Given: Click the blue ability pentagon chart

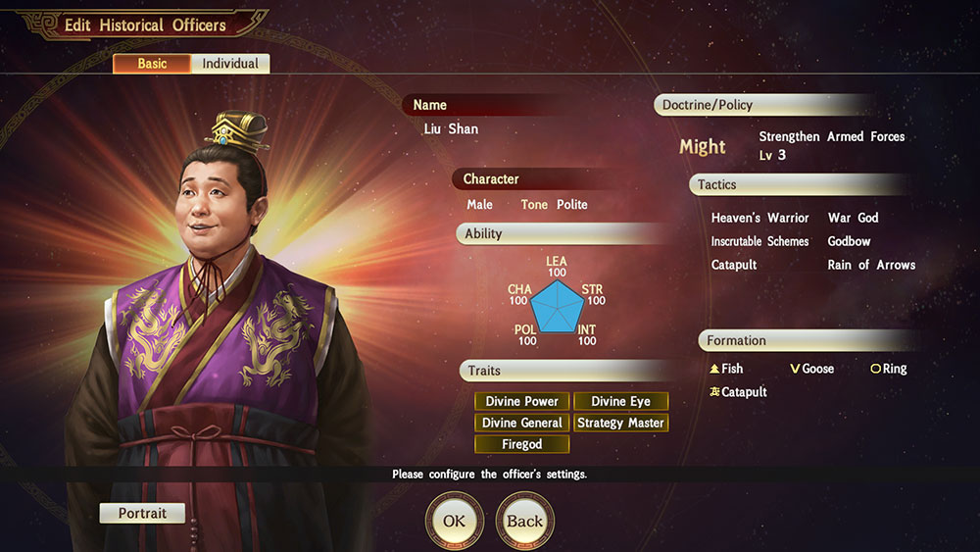Looking at the screenshot, I should tap(557, 306).
